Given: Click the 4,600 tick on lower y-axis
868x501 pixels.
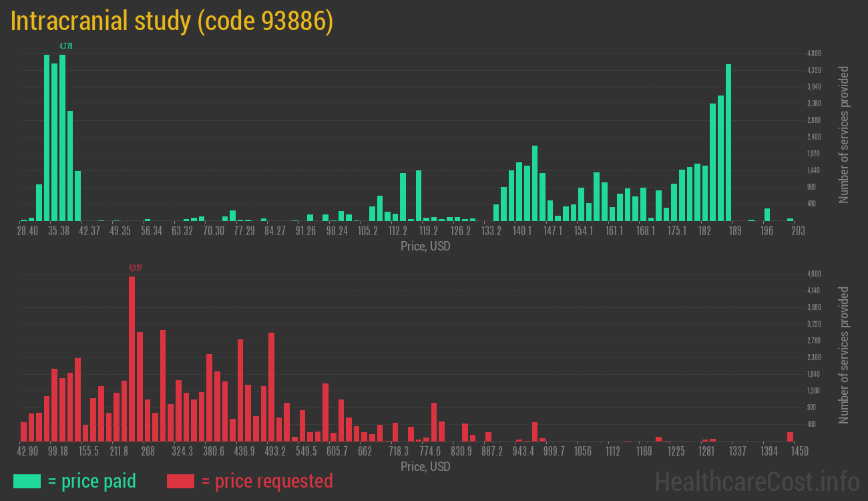Looking at the screenshot, I should pos(814,274).
